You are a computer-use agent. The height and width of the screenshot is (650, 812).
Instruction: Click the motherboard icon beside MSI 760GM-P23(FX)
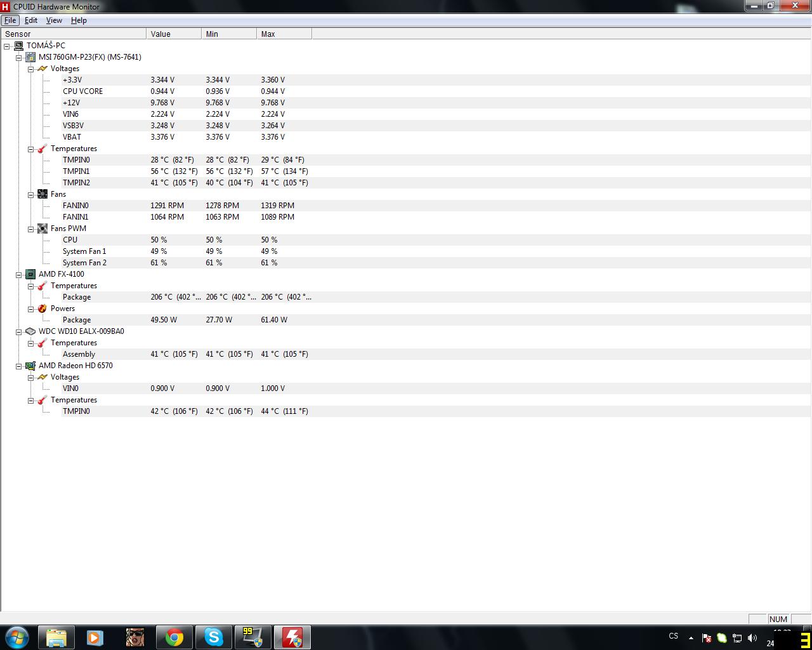[30, 57]
